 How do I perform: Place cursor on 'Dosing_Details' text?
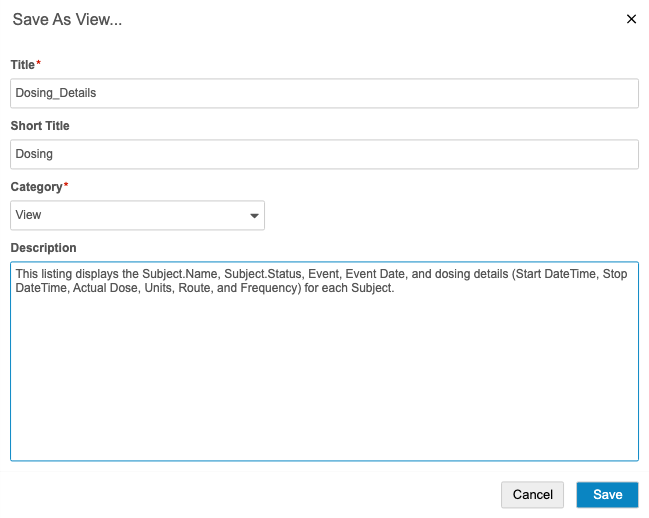click(56, 93)
